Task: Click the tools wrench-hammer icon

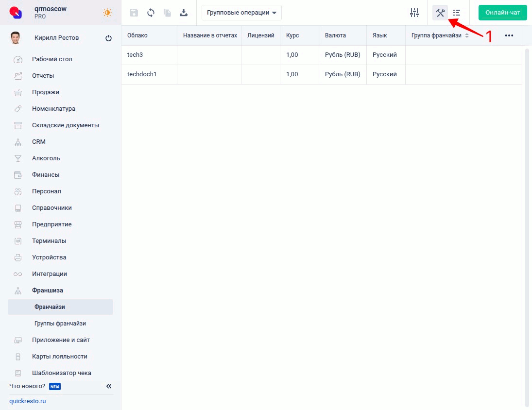Action: [440, 13]
